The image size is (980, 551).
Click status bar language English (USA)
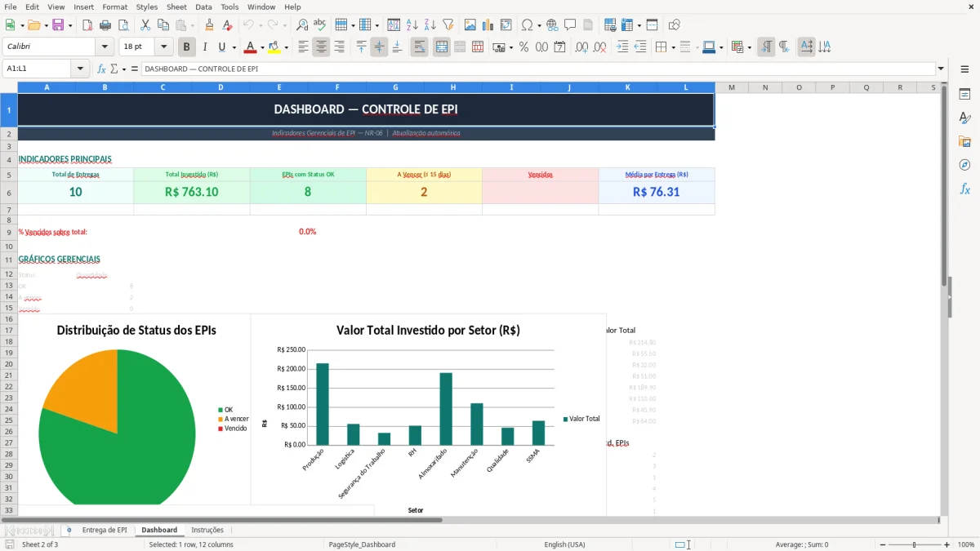[x=565, y=544]
